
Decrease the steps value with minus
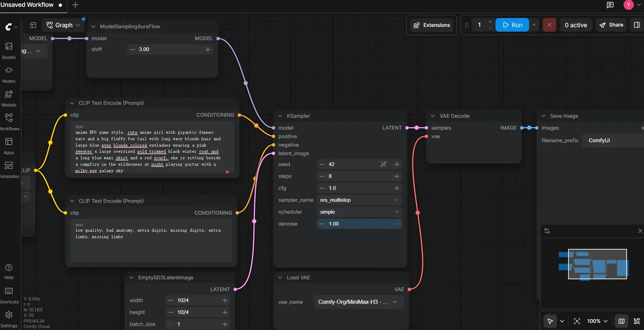tap(322, 176)
